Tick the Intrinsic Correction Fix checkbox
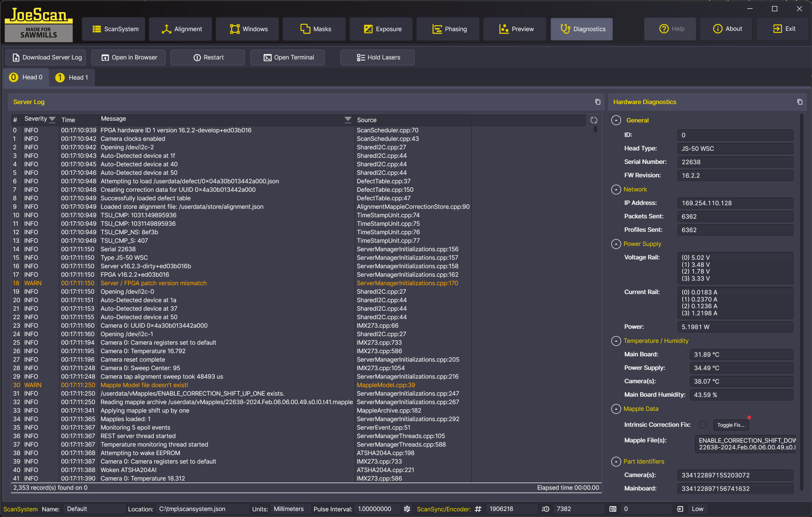812x517 pixels. point(703,425)
